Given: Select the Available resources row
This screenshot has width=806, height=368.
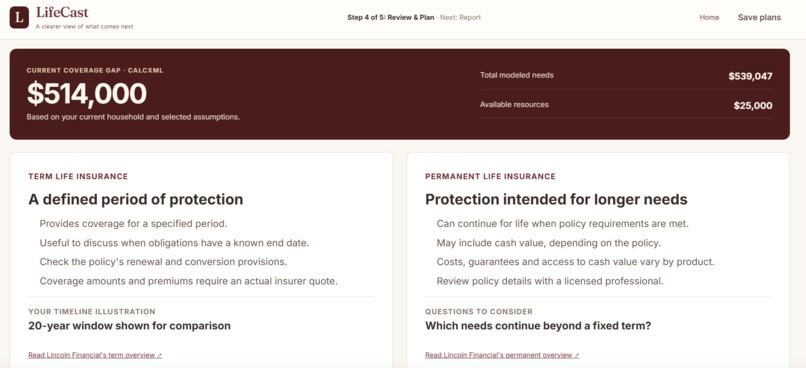Looking at the screenshot, I should point(626,105).
